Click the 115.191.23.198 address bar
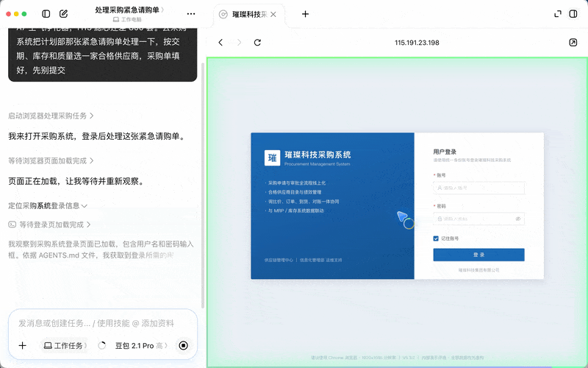The width and height of the screenshot is (588, 368). (x=417, y=43)
